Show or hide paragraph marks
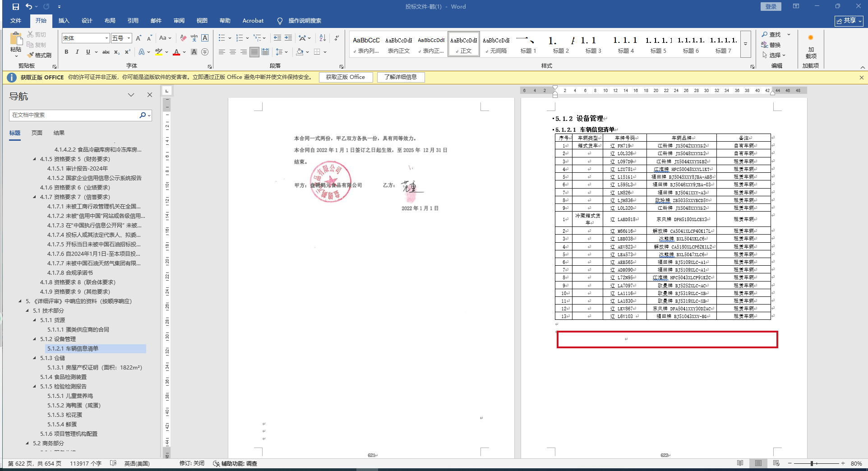 click(337, 38)
